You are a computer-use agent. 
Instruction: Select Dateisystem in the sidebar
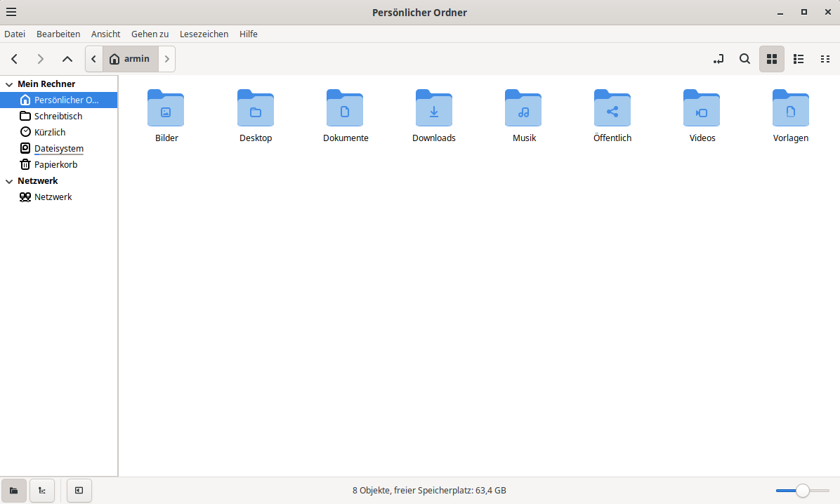coord(58,149)
